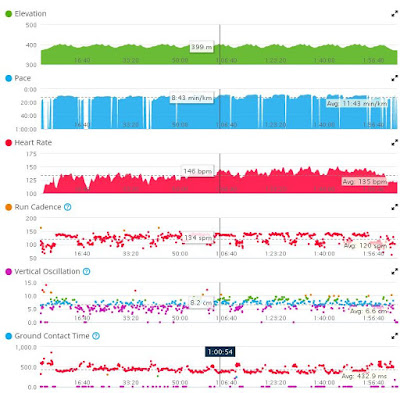Click the 399 m elevation tooltip
400x393 pixels.
pyautogui.click(x=201, y=47)
